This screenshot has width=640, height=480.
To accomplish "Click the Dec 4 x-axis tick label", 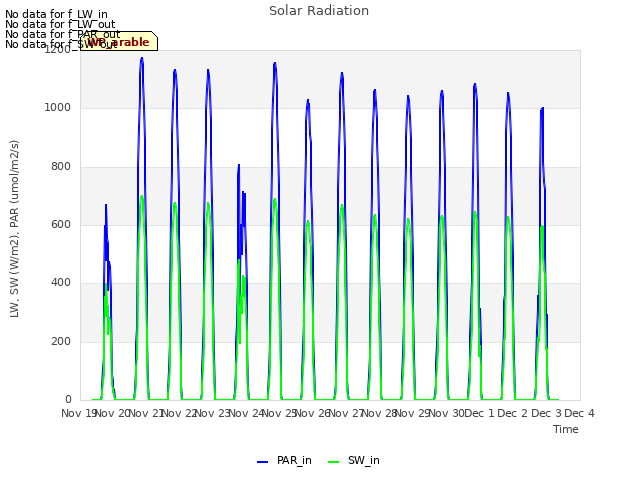I will 579,413.
